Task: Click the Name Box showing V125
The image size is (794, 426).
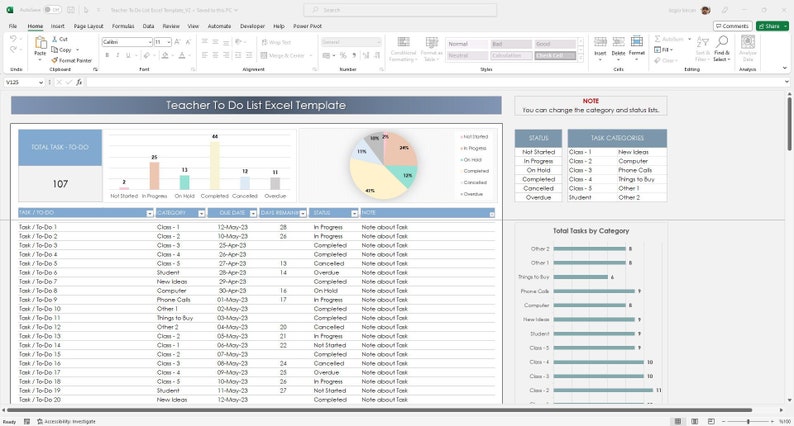Action: 24,82
